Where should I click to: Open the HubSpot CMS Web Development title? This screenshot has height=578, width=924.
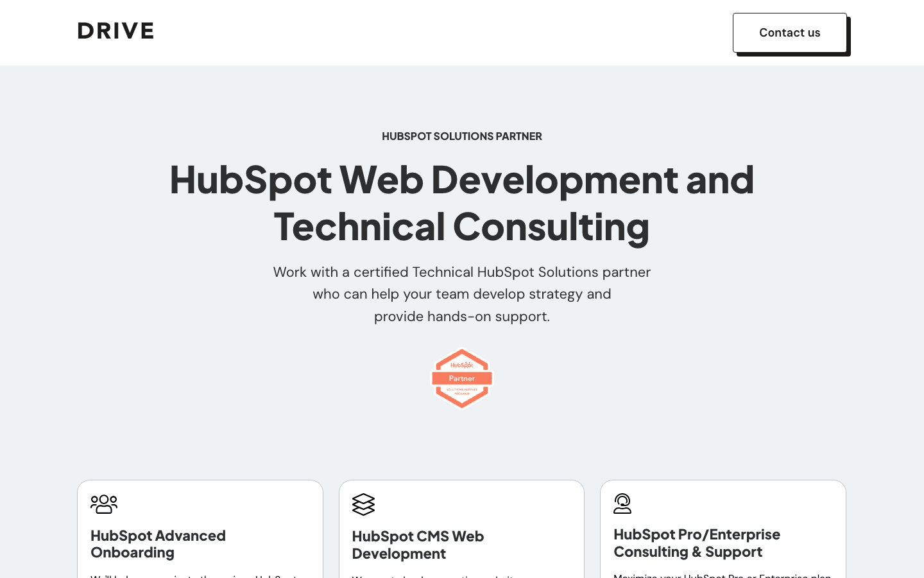coord(418,545)
